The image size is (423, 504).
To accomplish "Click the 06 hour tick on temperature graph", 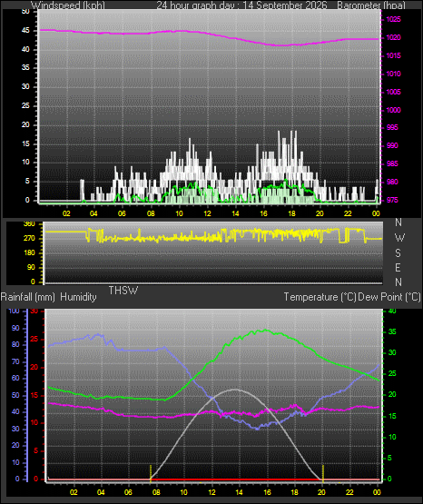I will 128,492.
